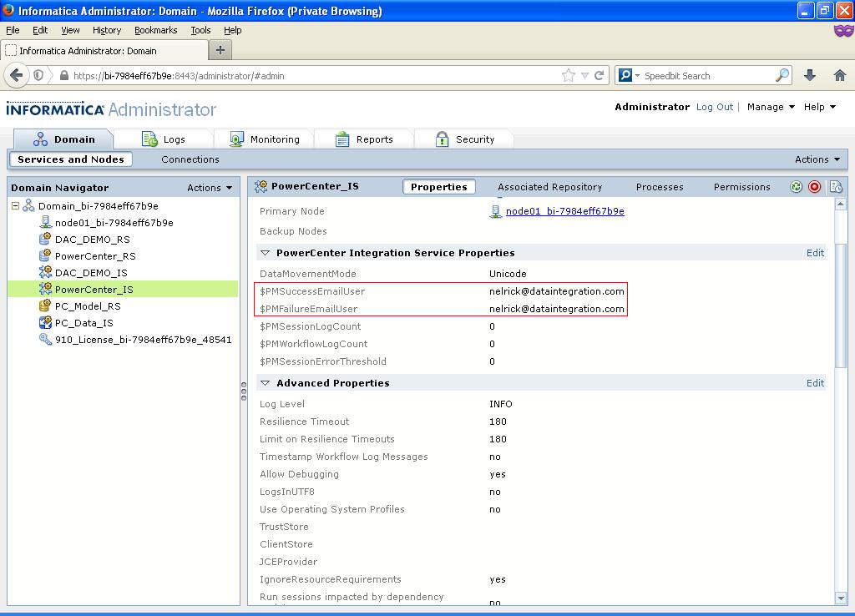Click the browser address bar URL
This screenshot has height=616, width=855.
pyautogui.click(x=179, y=76)
